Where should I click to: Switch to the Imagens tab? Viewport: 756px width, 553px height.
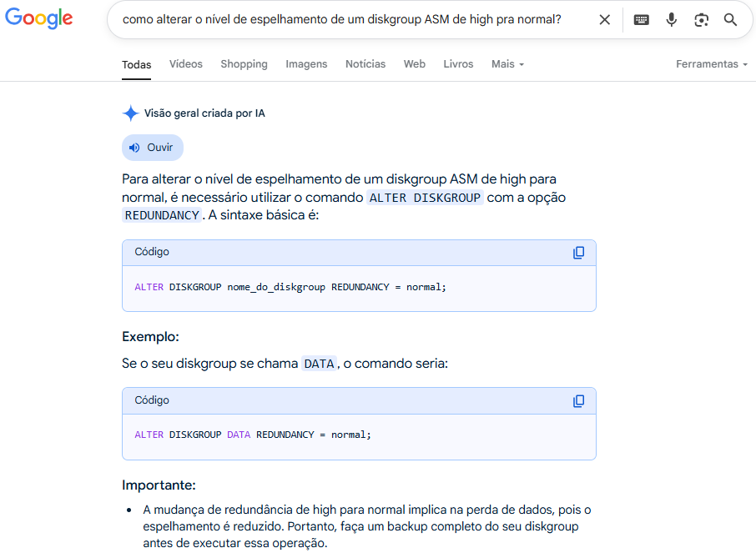(306, 64)
